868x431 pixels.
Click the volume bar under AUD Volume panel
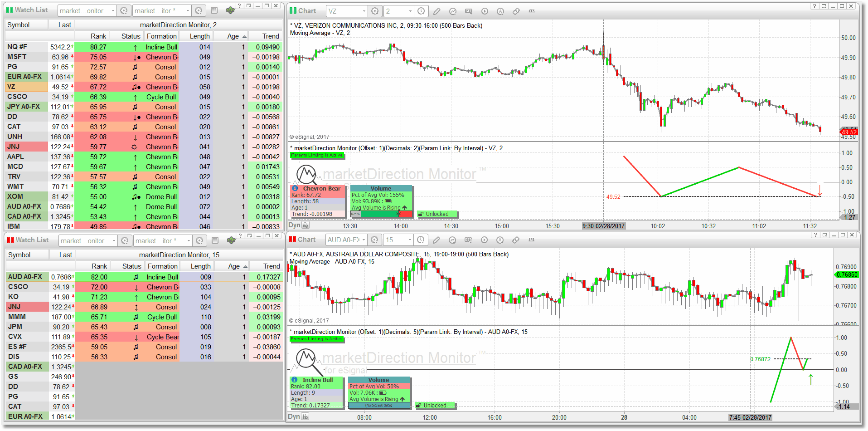coord(379,405)
